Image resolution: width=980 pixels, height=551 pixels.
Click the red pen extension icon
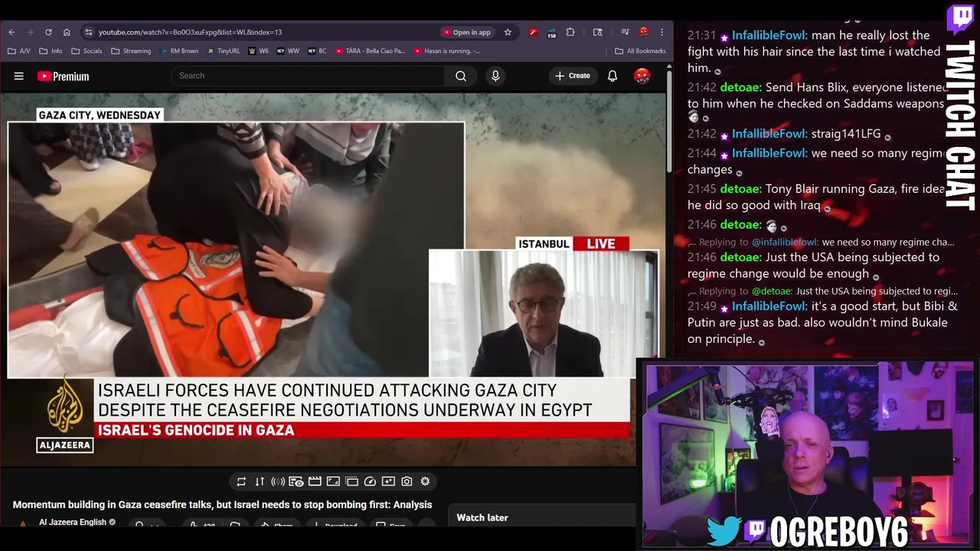pos(534,32)
